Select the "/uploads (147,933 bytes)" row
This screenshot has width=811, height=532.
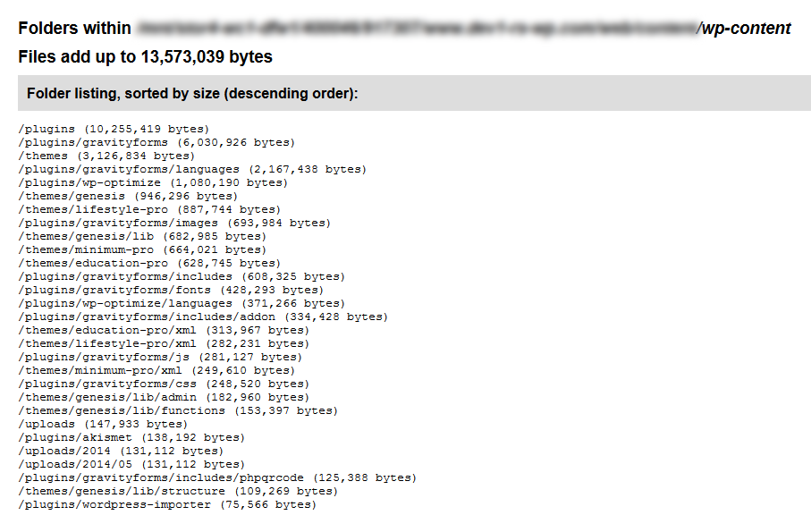point(103,425)
